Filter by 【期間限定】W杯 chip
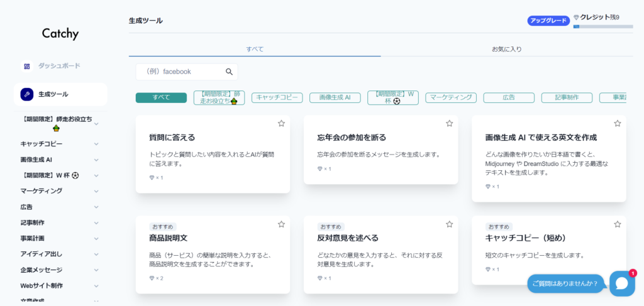The height and width of the screenshot is (306, 644). pos(393,97)
